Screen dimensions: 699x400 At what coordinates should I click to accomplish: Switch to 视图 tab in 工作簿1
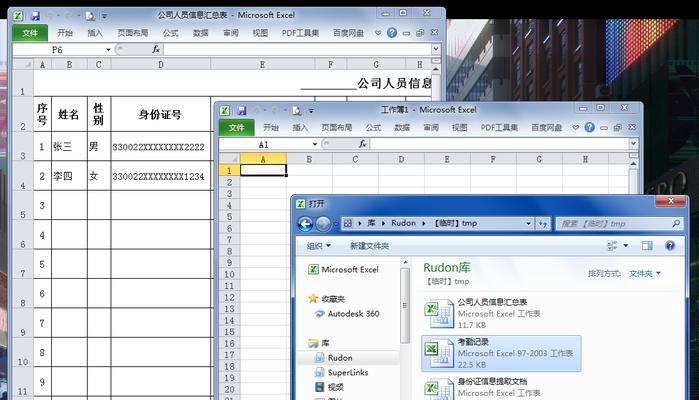coord(459,128)
